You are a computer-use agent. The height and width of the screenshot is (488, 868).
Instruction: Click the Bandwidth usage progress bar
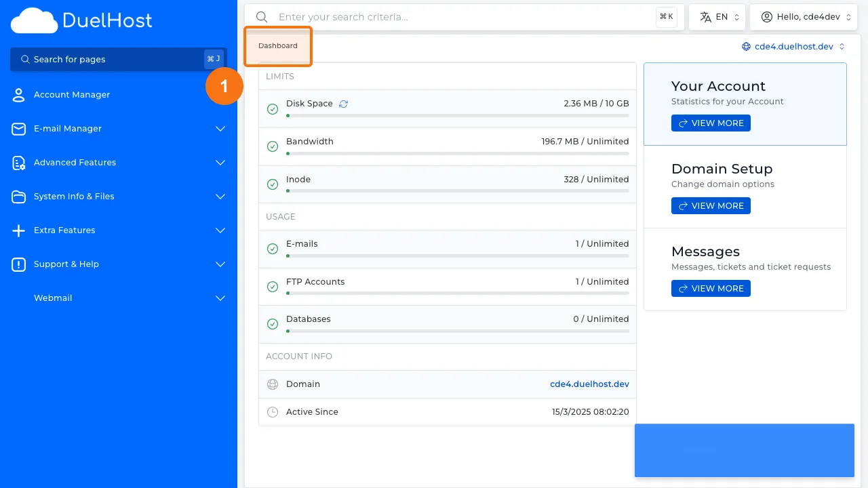point(457,153)
